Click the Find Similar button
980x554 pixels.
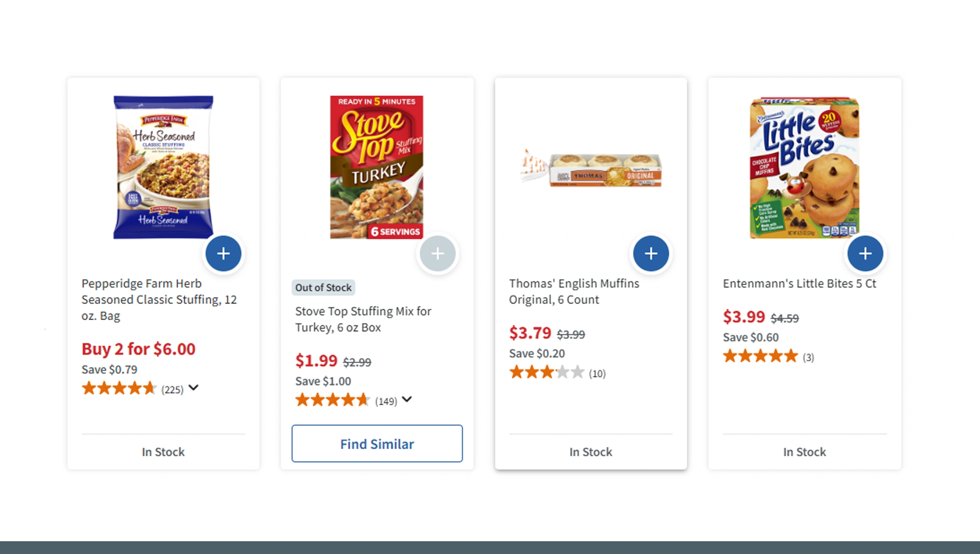tap(377, 443)
